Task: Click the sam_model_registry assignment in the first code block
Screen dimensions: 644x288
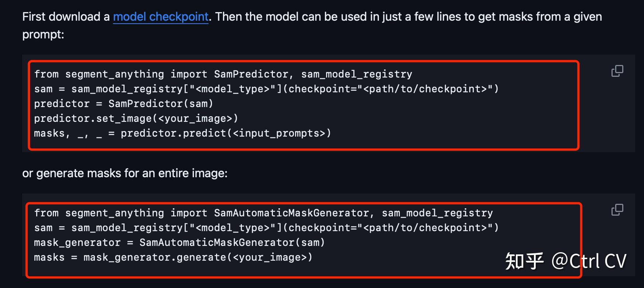Action: click(x=266, y=89)
